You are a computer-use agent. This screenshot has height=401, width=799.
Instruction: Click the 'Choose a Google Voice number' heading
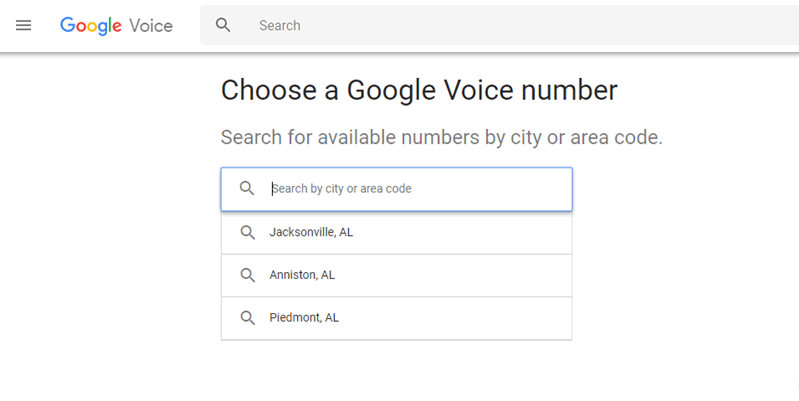pos(419,90)
